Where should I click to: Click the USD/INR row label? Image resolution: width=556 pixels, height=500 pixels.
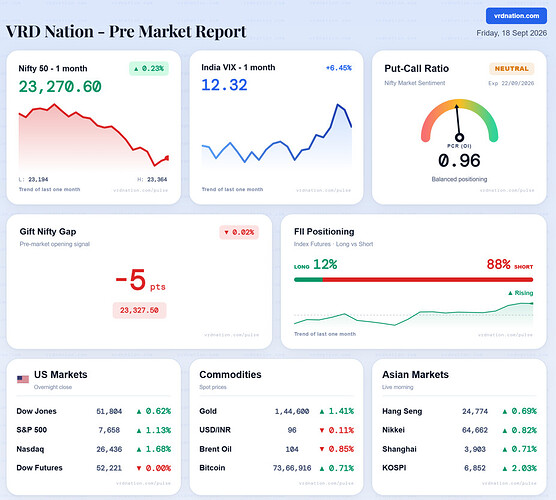215,430
